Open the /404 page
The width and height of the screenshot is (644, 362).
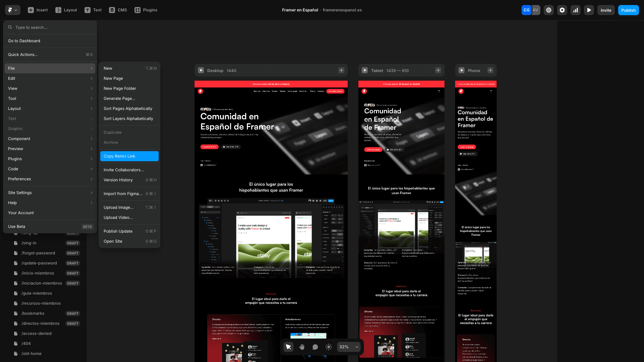pos(47,344)
